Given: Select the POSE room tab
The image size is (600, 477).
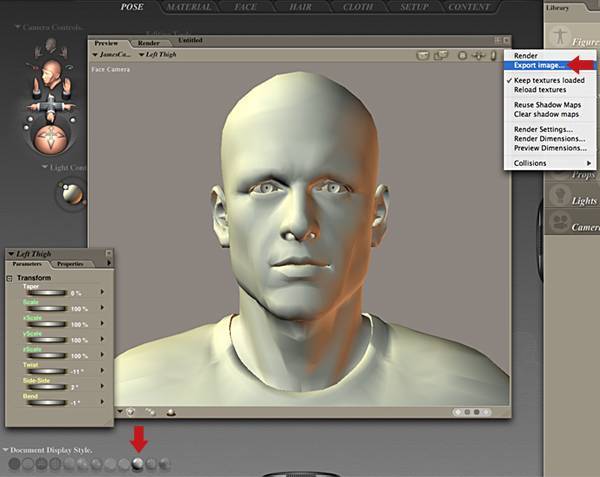Looking at the screenshot, I should coord(132,7).
